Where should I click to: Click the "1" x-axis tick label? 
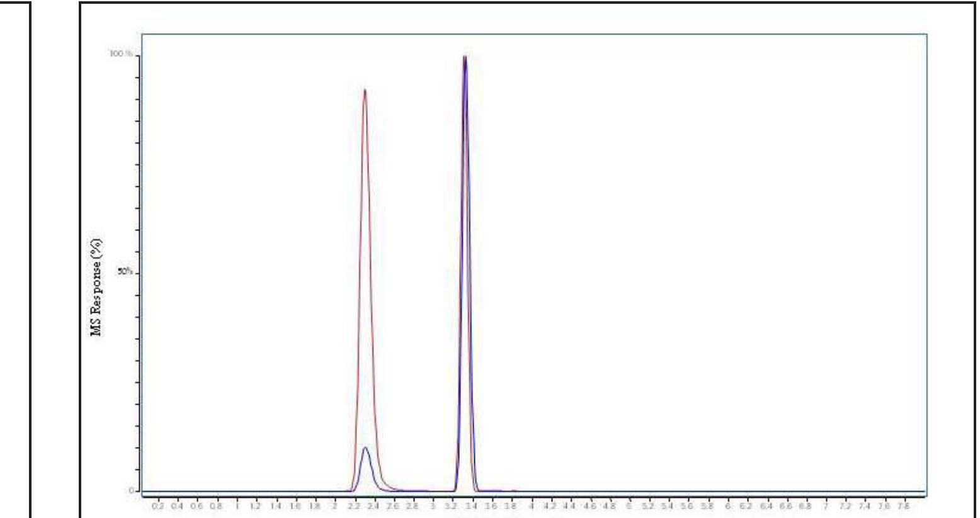tap(237, 506)
